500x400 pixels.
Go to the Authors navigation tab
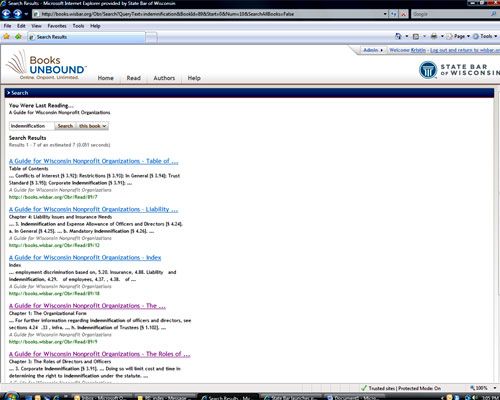coord(164,78)
